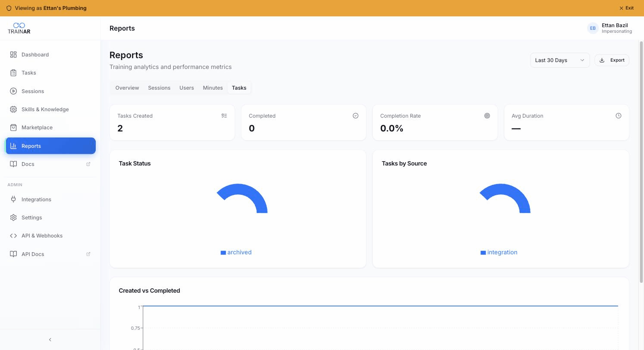The width and height of the screenshot is (644, 350).
Task: Open Dashboard from the sidebar
Action: pos(50,55)
